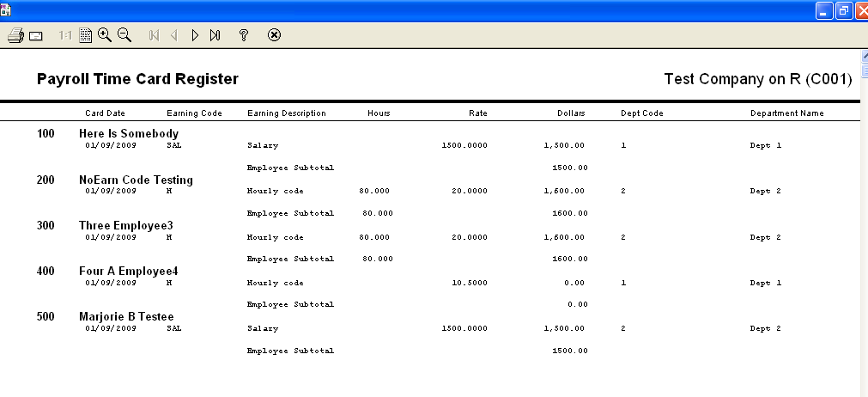Image resolution: width=868 pixels, height=397 pixels.
Task: Click the envelope email icon in toolbar
Action: (x=36, y=36)
